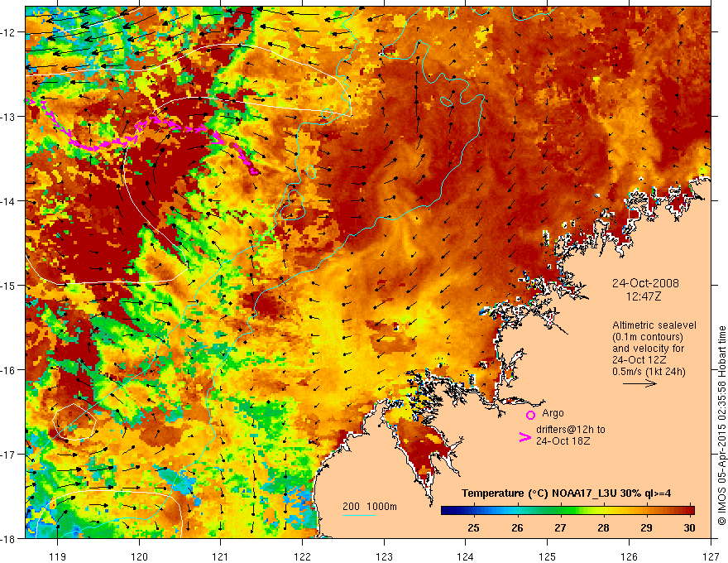Click the '24-Oct 12Z' text

[x=639, y=360]
